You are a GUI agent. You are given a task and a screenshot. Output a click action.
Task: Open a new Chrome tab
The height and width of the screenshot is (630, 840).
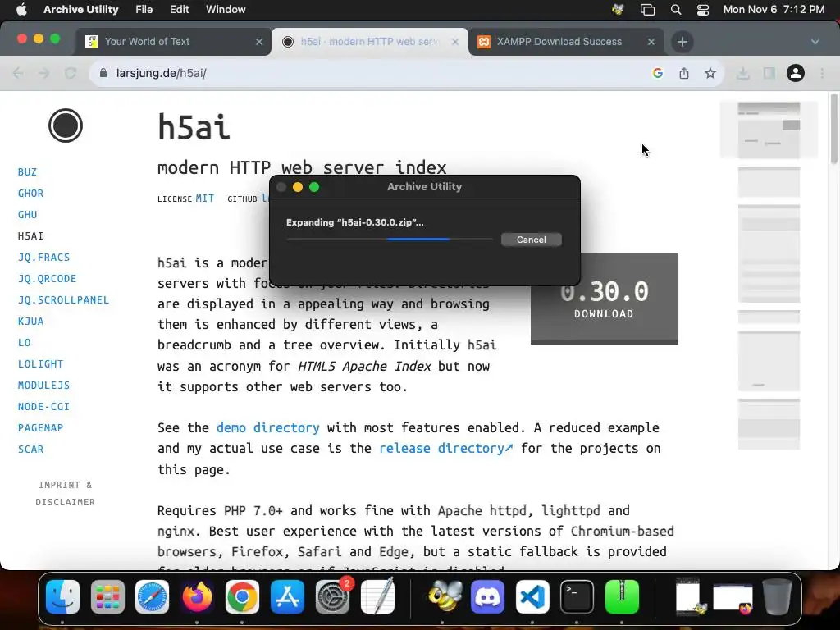click(x=682, y=42)
